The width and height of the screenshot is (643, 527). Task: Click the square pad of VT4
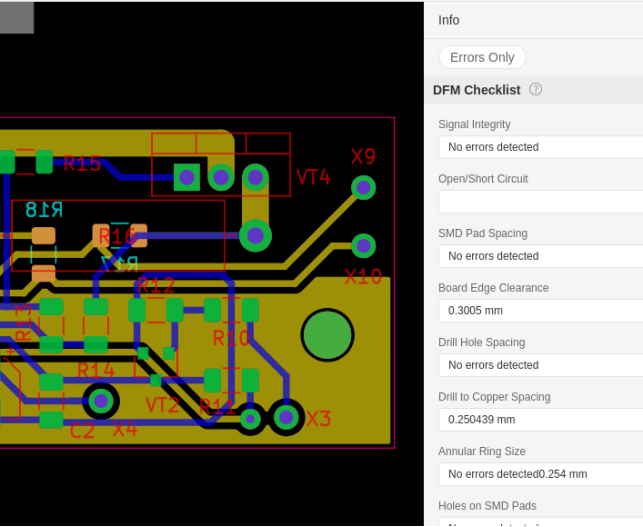(x=187, y=177)
